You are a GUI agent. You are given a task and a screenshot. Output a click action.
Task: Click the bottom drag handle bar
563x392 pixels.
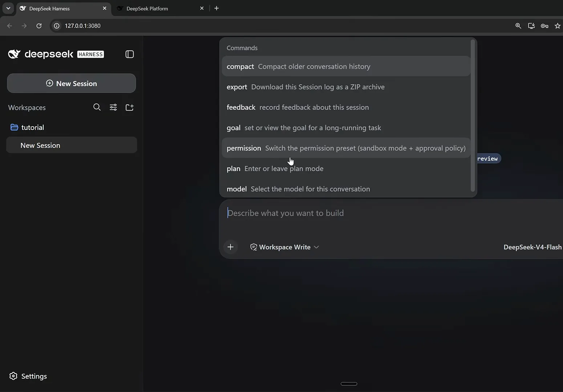click(349, 384)
